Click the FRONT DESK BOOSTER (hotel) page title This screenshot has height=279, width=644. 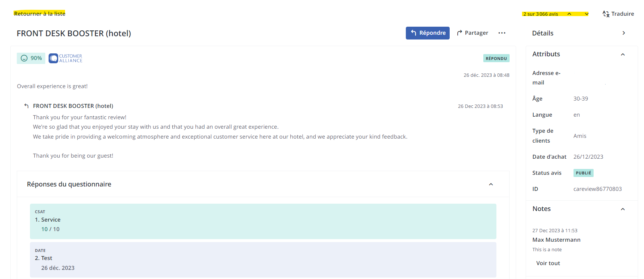point(74,33)
